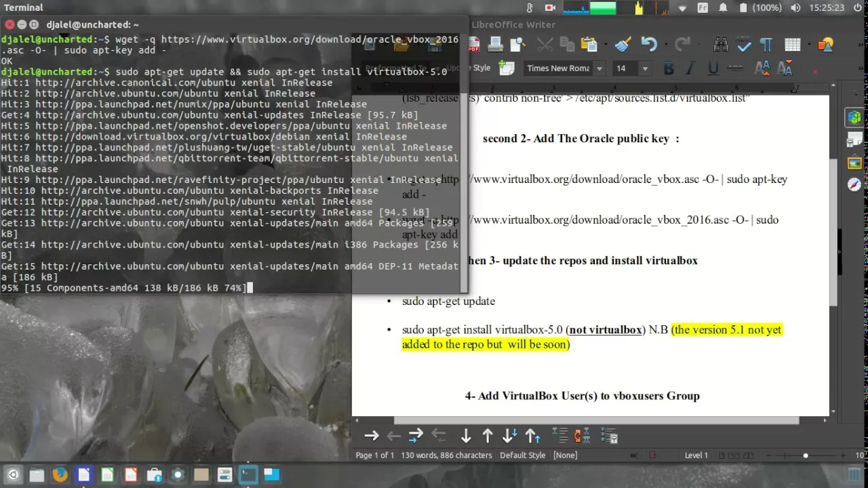Toggle formatting marks pilcrow icon
Screen dimensions: 868x488
[766, 45]
